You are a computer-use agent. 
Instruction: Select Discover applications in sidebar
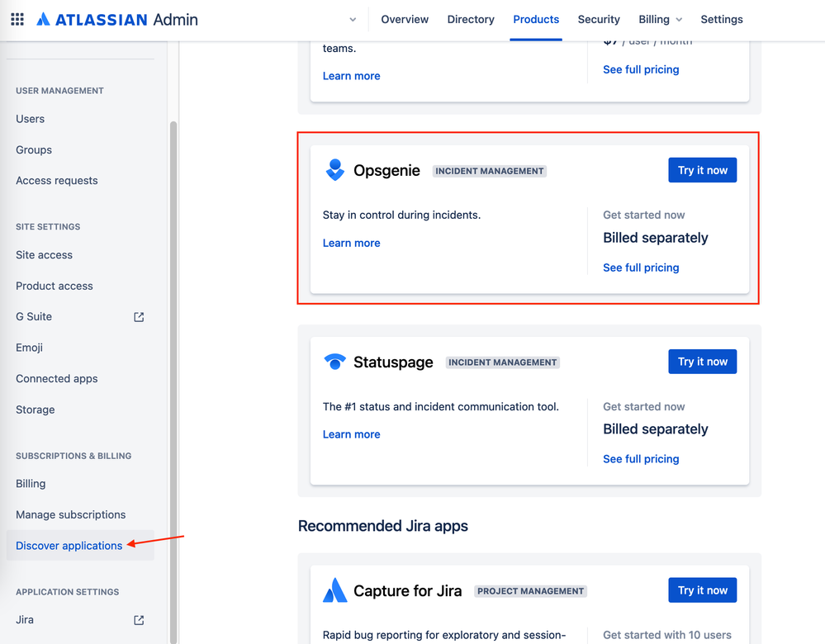click(x=80, y=546)
